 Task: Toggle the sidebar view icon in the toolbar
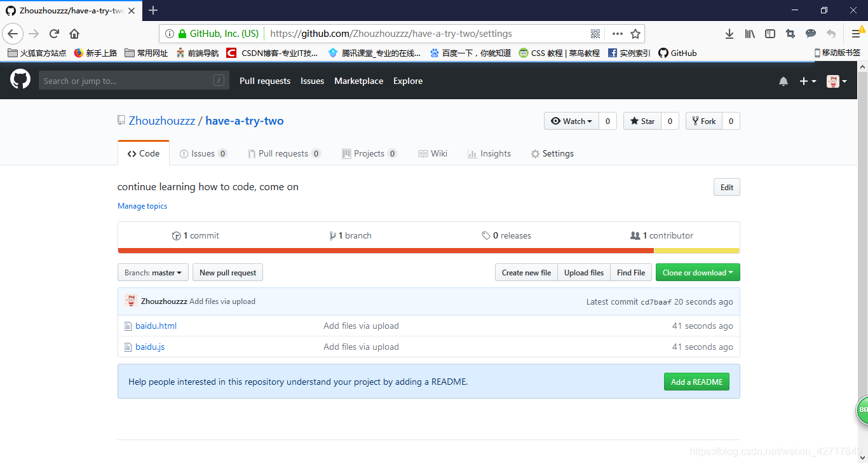tap(770, 34)
